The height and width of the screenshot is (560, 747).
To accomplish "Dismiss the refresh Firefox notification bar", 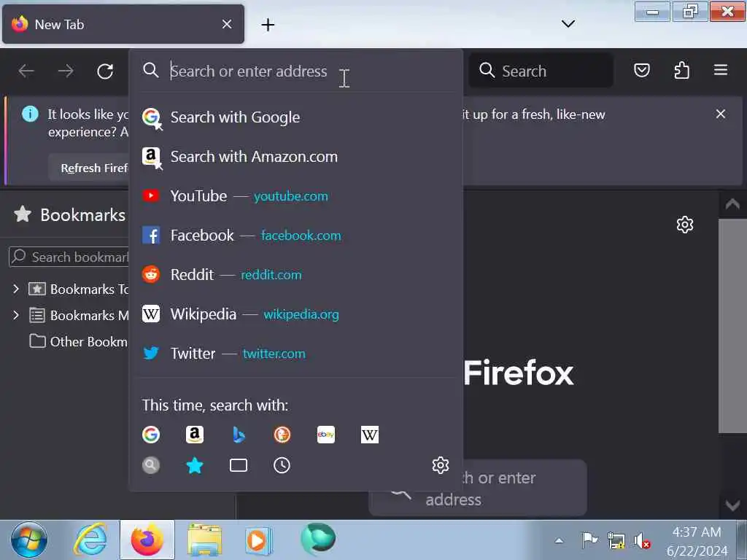I will [720, 114].
